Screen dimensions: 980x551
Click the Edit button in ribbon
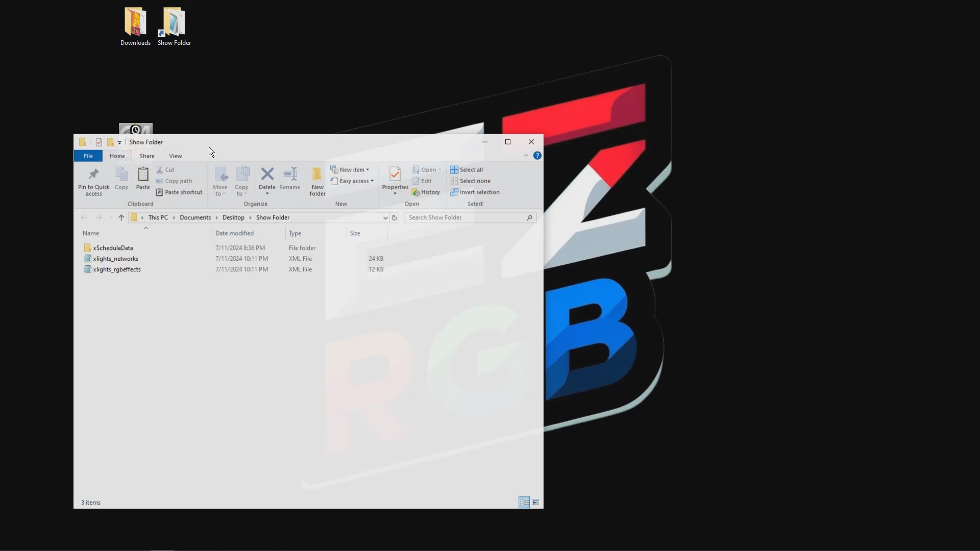point(422,181)
